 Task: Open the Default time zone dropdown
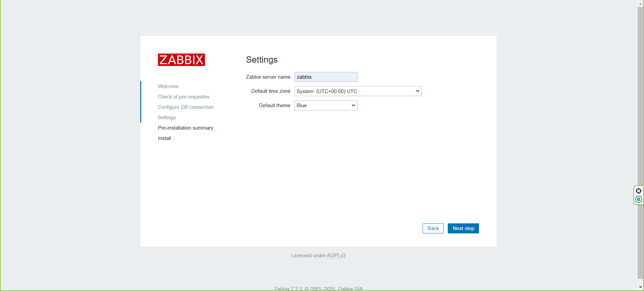[358, 91]
